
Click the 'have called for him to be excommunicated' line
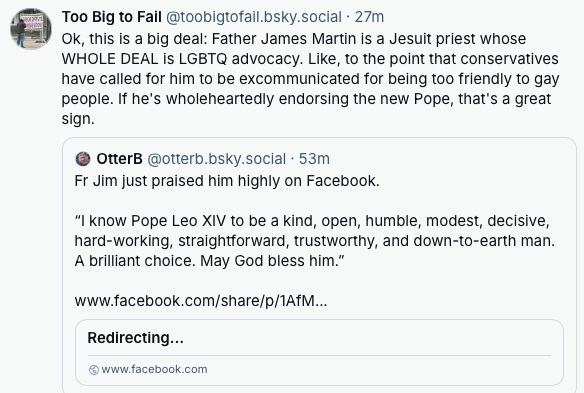310,79
